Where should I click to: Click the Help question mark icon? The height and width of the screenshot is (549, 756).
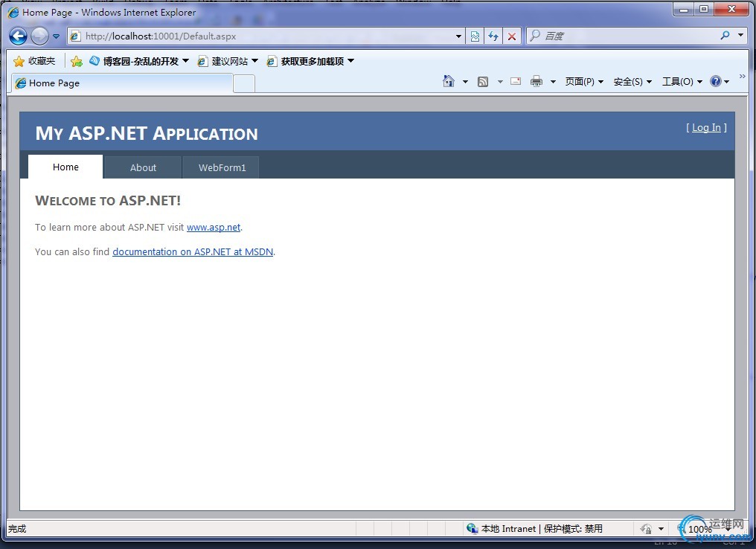(x=716, y=82)
